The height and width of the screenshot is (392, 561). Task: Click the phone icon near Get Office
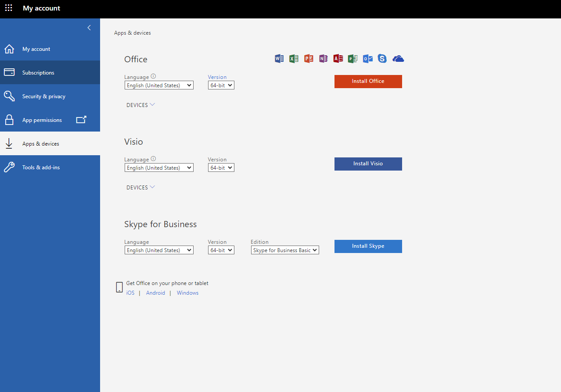119,287
